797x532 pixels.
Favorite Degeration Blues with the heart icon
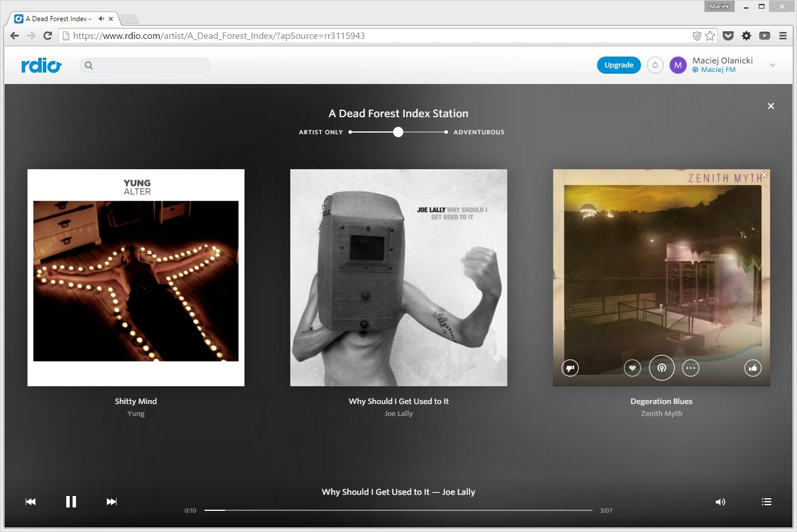click(x=632, y=368)
